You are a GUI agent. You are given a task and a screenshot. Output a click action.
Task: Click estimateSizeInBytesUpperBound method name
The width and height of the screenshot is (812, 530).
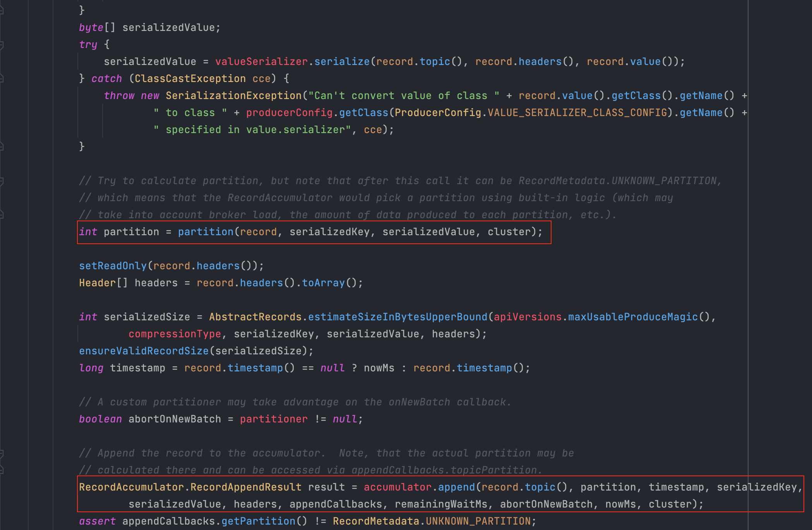[397, 317]
